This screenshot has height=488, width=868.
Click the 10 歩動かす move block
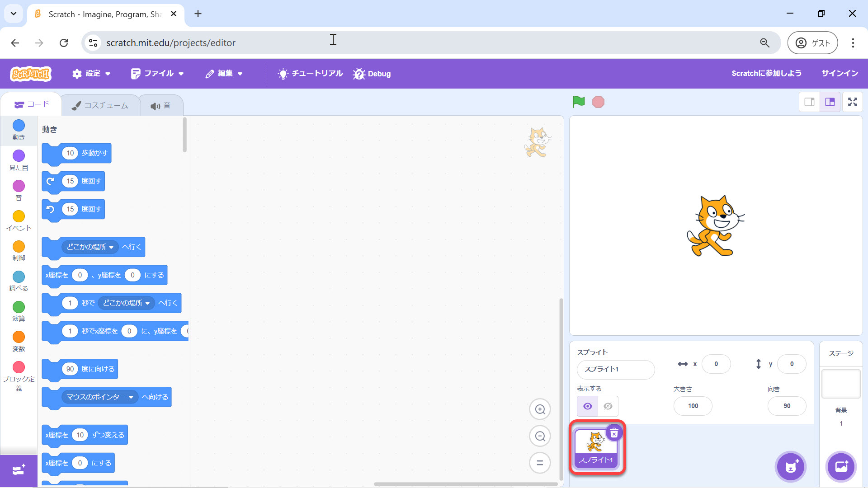[76, 154]
